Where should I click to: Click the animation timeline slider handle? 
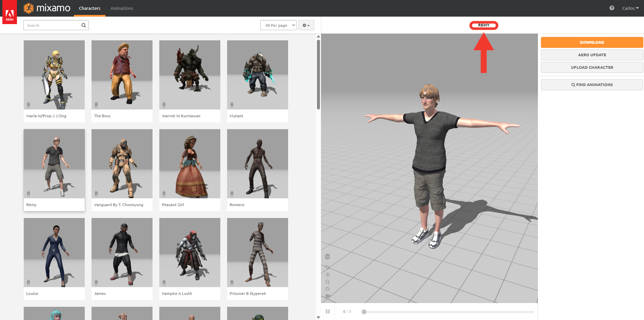[x=364, y=312]
